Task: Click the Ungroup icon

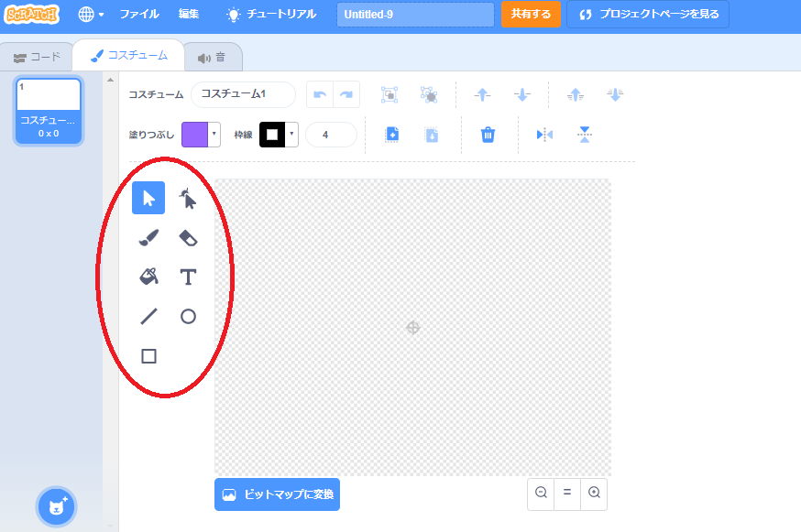Action: 429,94
